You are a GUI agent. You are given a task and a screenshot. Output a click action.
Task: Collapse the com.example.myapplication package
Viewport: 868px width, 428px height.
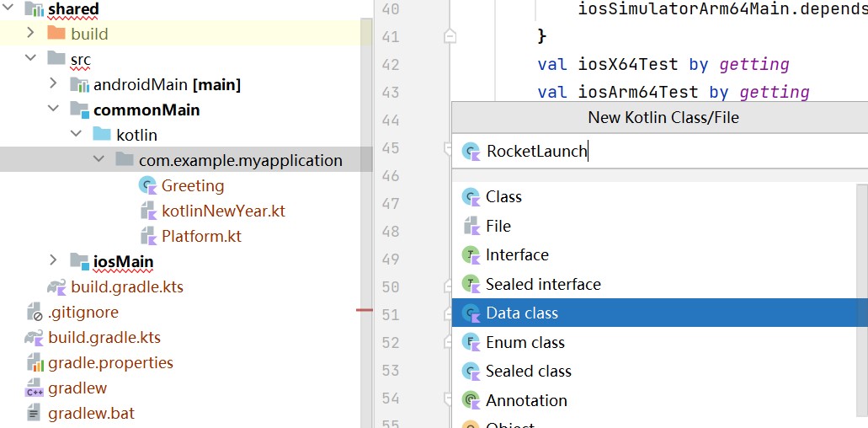point(99,159)
